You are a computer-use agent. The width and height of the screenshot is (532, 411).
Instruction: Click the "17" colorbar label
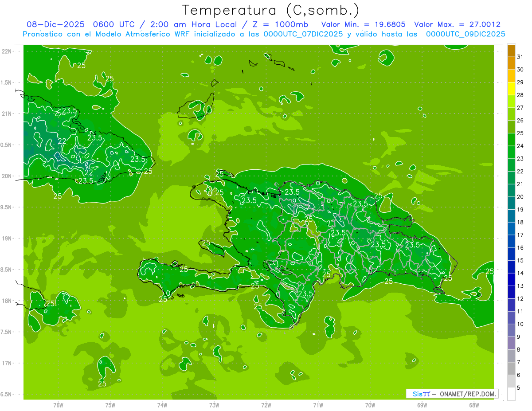pos(520,235)
